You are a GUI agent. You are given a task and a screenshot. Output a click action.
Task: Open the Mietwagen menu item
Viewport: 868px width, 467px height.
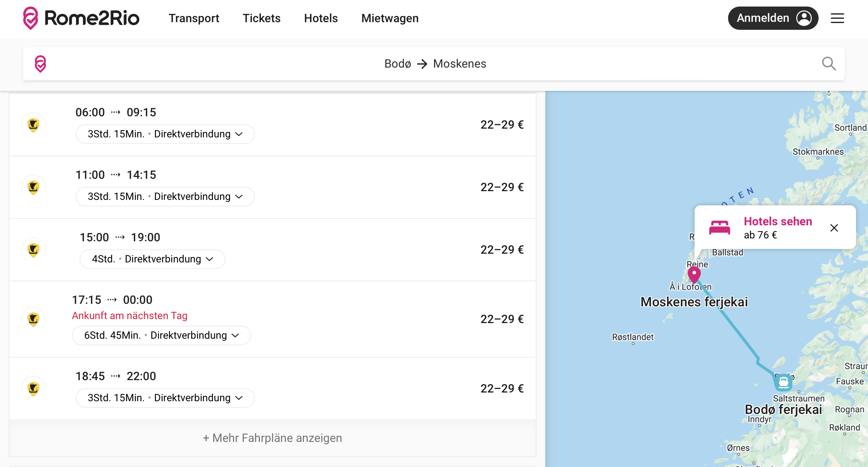390,18
